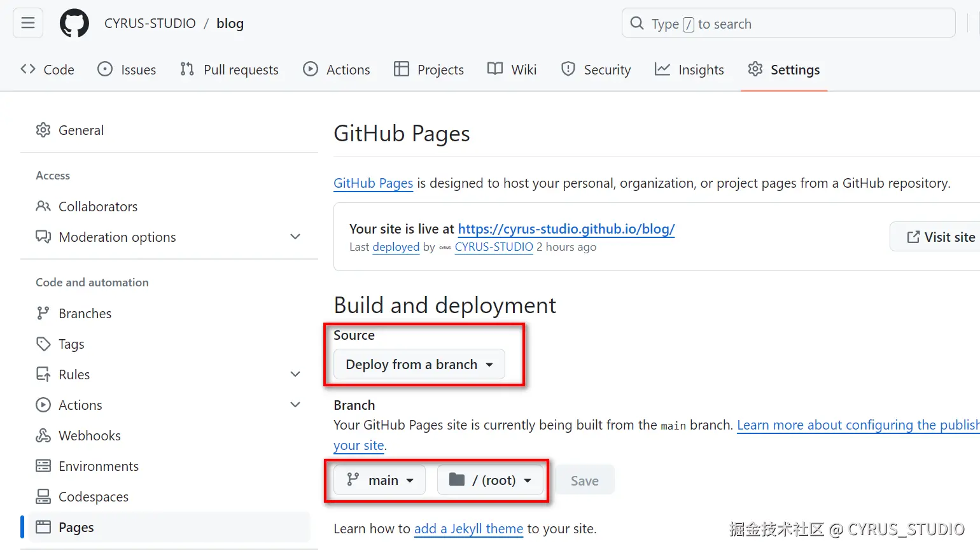Click the Codespaces icon in sidebar
Image resolution: width=980 pixels, height=553 pixels.
pyautogui.click(x=43, y=496)
